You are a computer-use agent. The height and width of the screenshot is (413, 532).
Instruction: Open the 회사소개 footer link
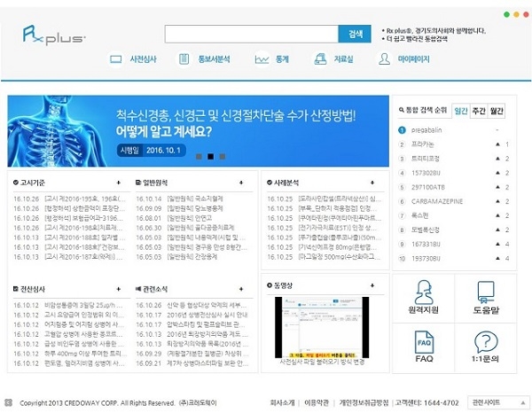coord(282,403)
